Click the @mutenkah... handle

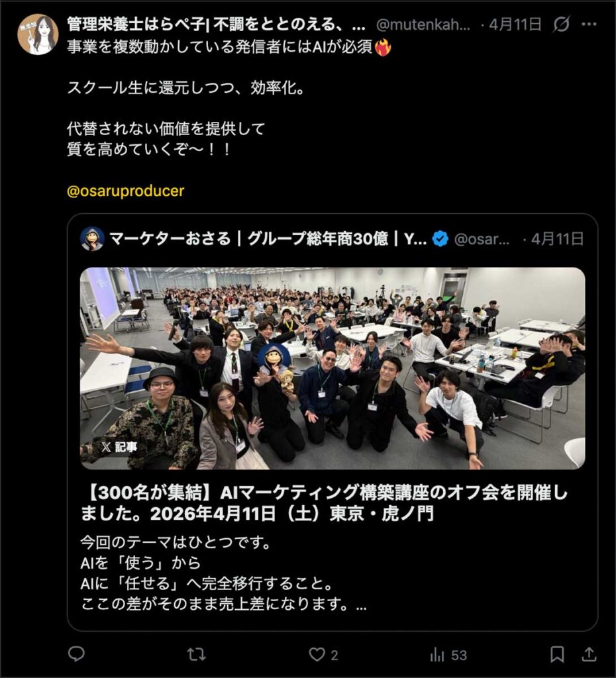pos(423,24)
